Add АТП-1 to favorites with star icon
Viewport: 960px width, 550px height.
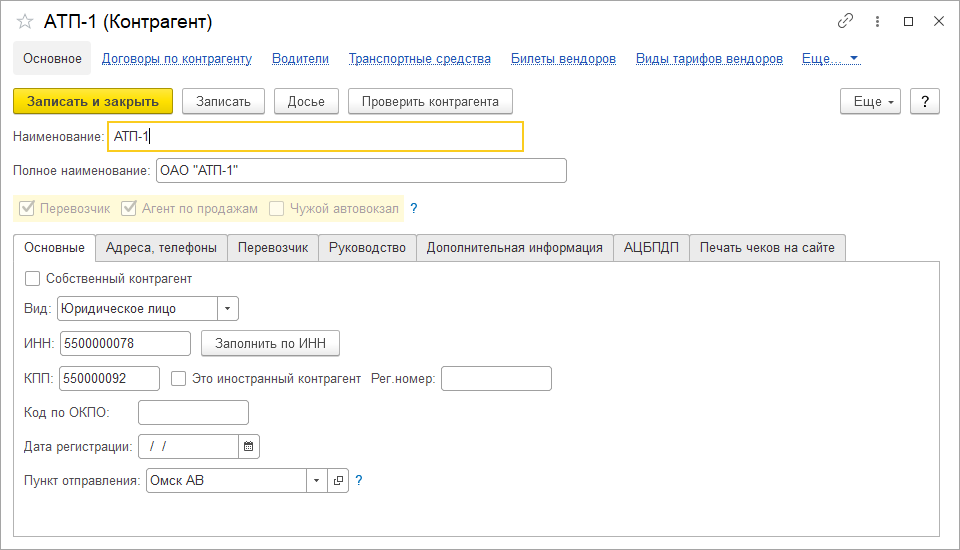tap(25, 22)
